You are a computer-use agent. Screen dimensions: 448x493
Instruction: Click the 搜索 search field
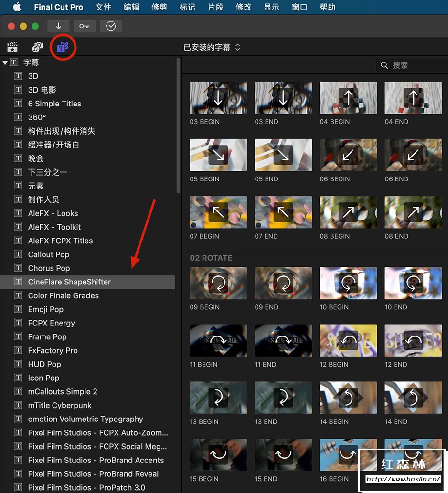coord(412,65)
